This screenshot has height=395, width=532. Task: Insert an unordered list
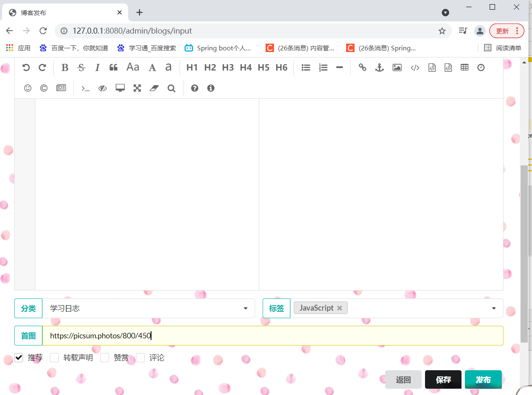click(305, 67)
